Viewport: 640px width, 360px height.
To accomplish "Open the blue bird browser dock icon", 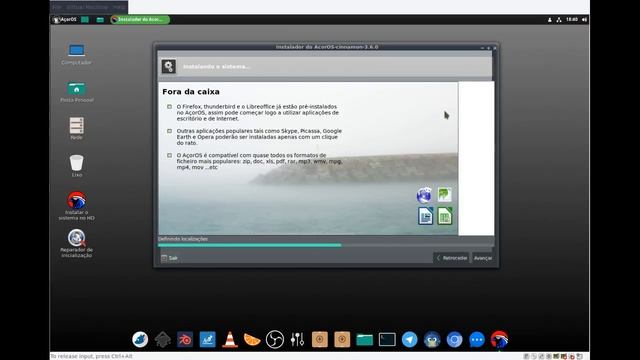I will 140,339.
